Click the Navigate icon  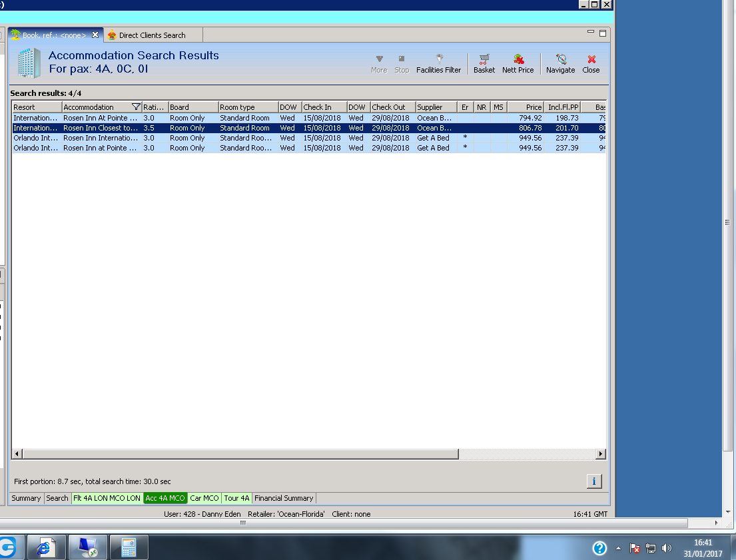[560, 64]
